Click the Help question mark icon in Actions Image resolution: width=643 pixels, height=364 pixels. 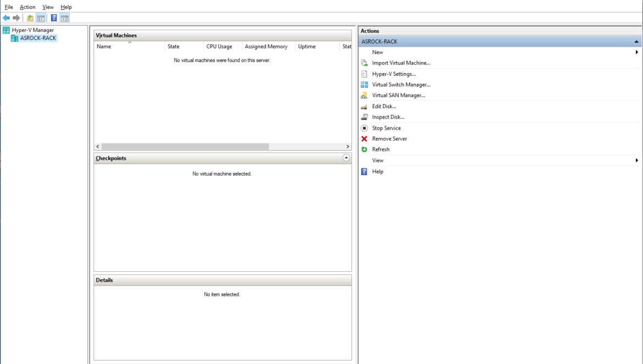point(364,171)
